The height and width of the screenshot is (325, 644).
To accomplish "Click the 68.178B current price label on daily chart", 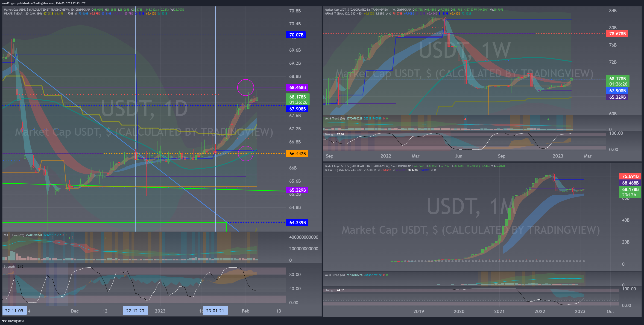I will point(298,99).
